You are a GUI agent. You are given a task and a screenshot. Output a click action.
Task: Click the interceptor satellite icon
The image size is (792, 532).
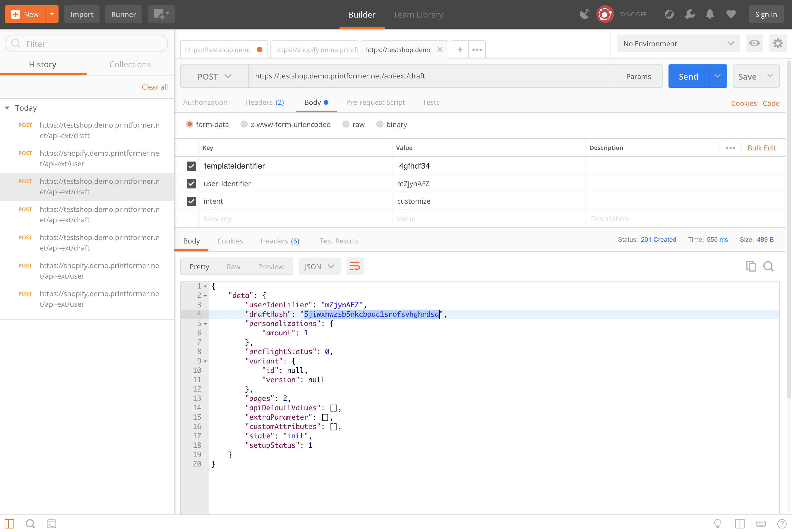click(x=584, y=14)
